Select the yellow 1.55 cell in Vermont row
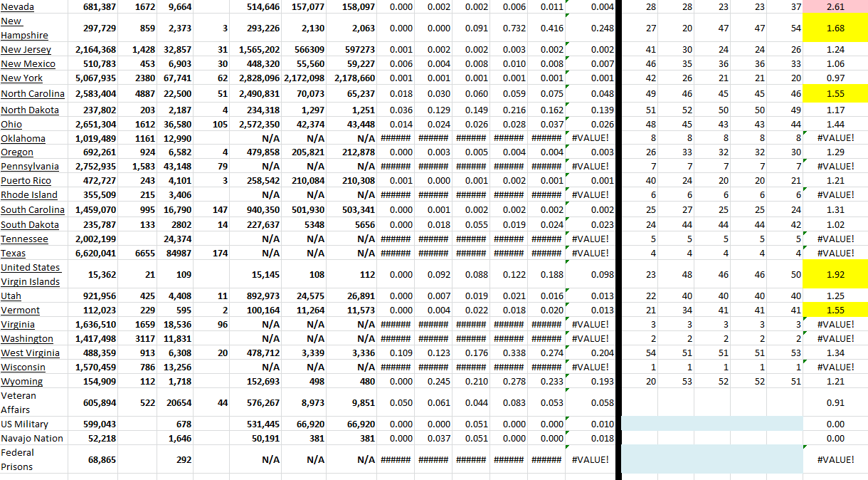 [x=835, y=310]
